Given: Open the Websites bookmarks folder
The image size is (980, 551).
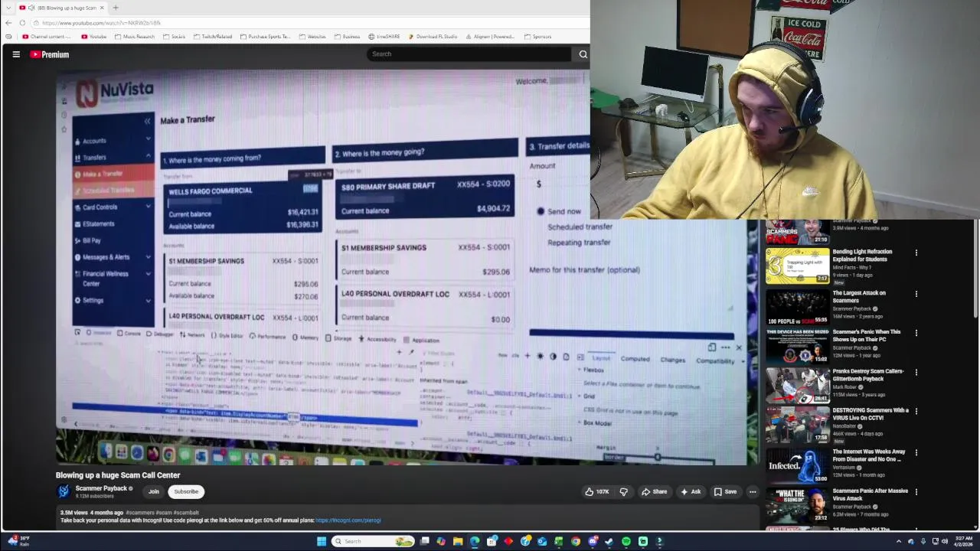Looking at the screenshot, I should pos(312,37).
